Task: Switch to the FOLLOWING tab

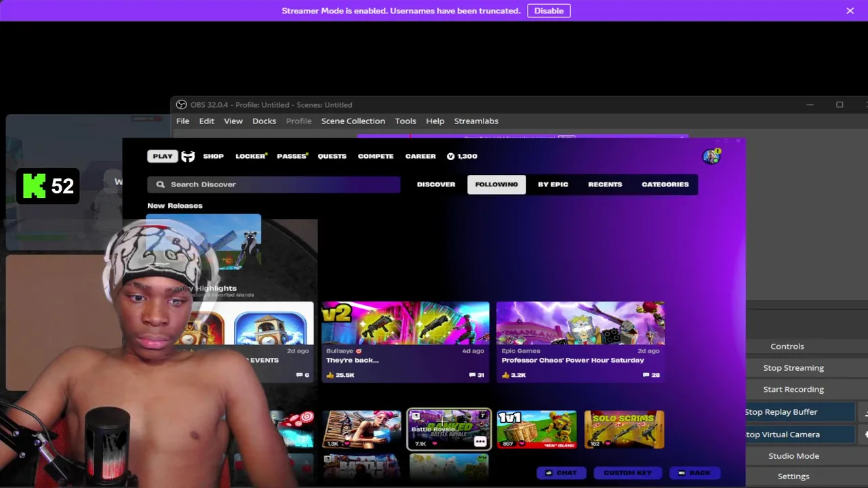Action: 496,184
